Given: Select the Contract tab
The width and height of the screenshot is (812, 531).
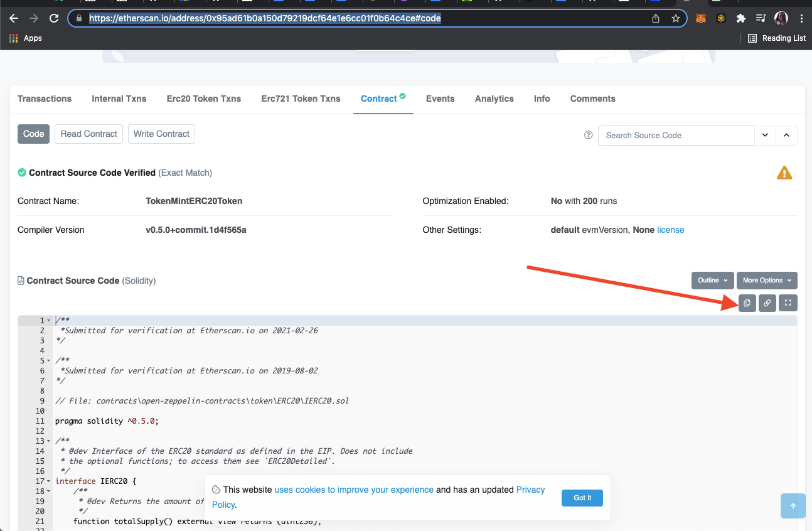Looking at the screenshot, I should [383, 99].
